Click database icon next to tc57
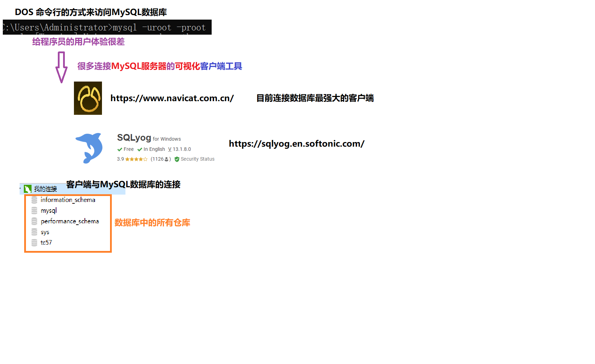The height and width of the screenshot is (364, 595). point(34,243)
